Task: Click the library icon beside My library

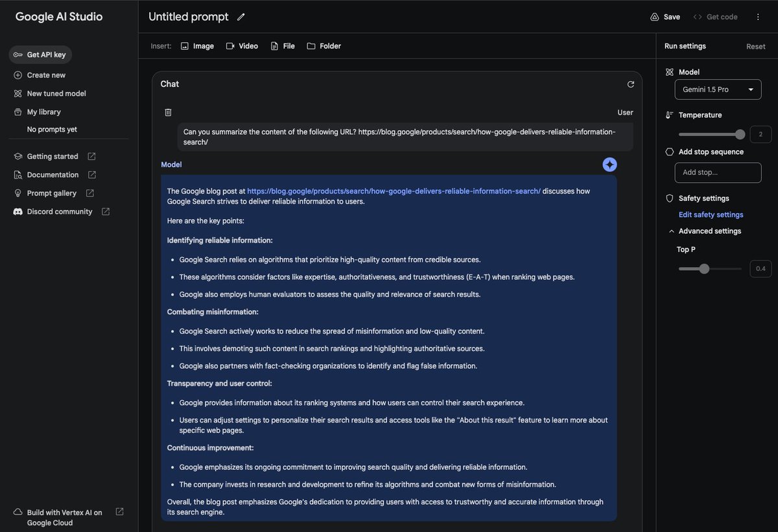Action: (x=18, y=112)
